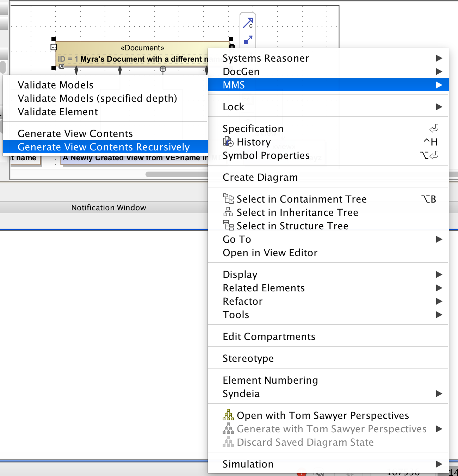This screenshot has height=476, width=458.
Task: Expand the Display submenu arrow
Action: (x=439, y=274)
